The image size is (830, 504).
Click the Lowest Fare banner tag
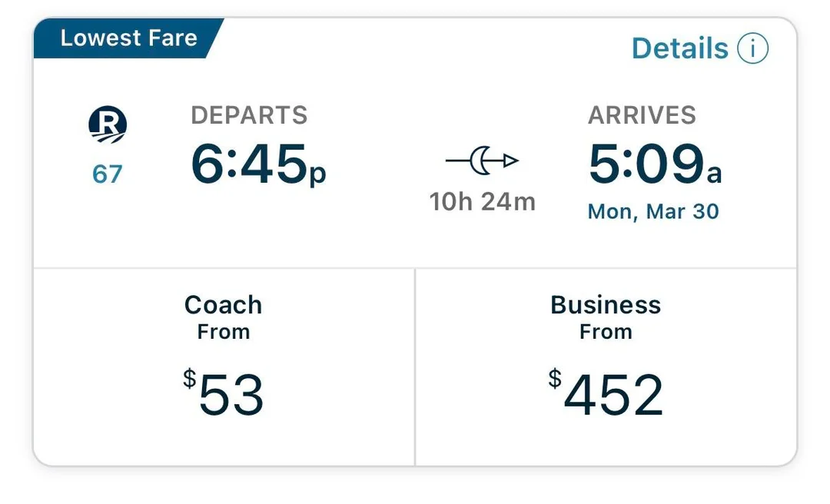click(x=128, y=38)
